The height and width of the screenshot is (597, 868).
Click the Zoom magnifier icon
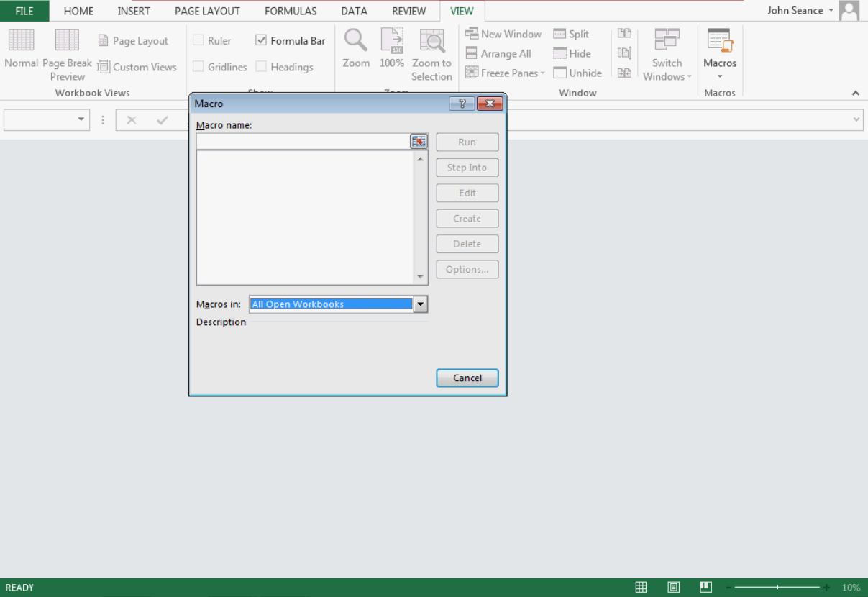356,40
